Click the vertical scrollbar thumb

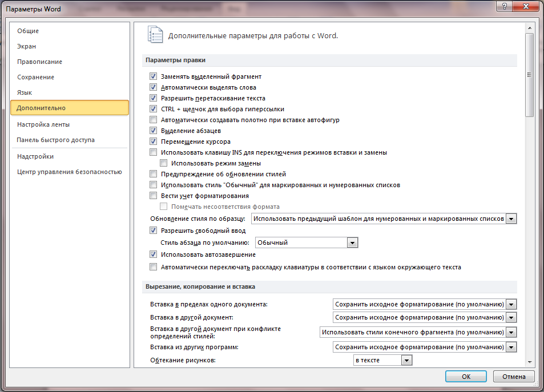click(x=529, y=75)
